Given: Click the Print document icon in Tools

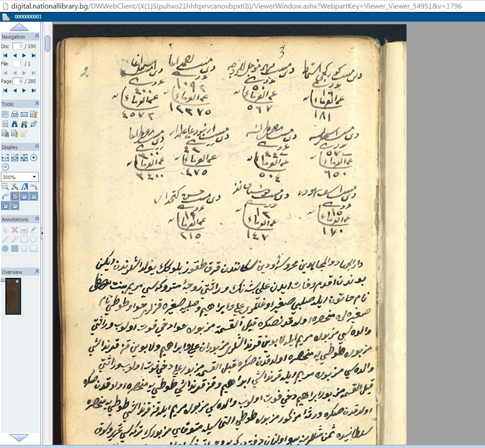Looking at the screenshot, I should point(15,114).
